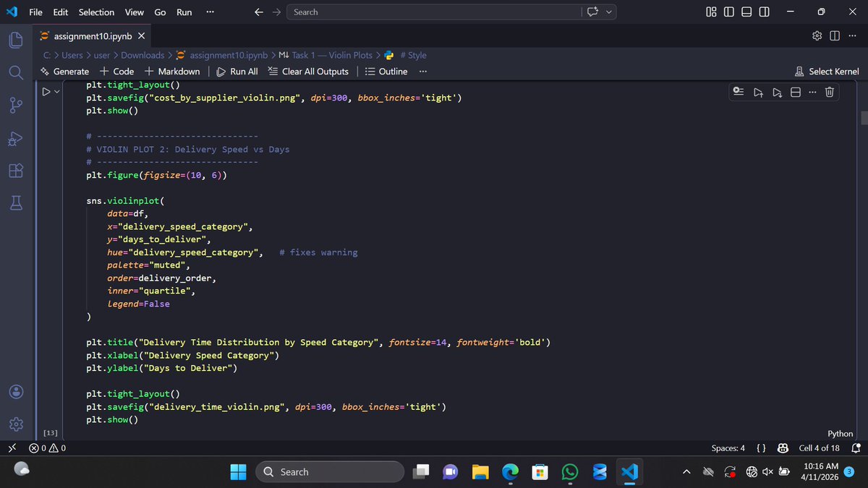Click Clear All Outputs
The image size is (868, 488).
(308, 71)
